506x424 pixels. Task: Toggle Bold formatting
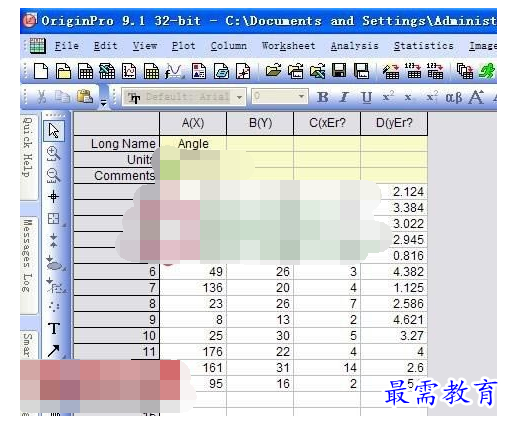(x=322, y=97)
